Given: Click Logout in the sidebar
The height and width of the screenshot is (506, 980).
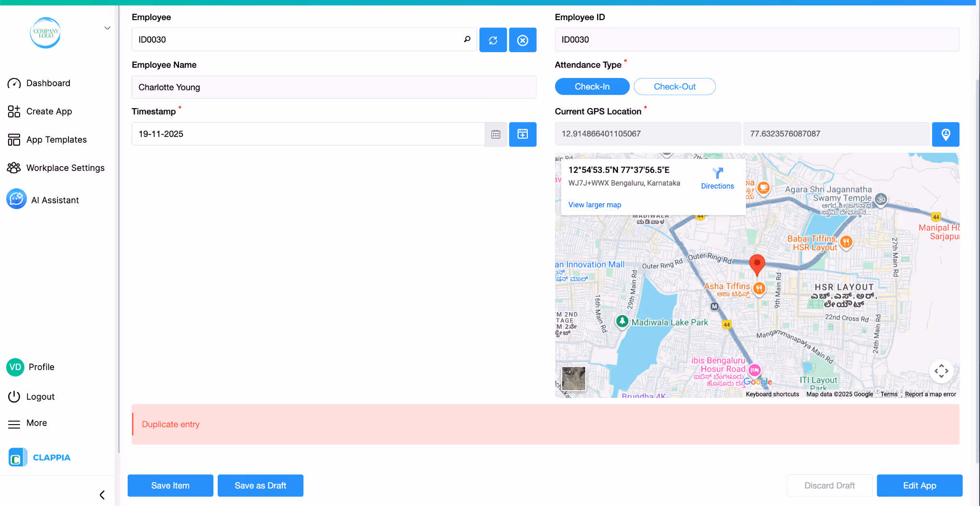Looking at the screenshot, I should point(14,396).
